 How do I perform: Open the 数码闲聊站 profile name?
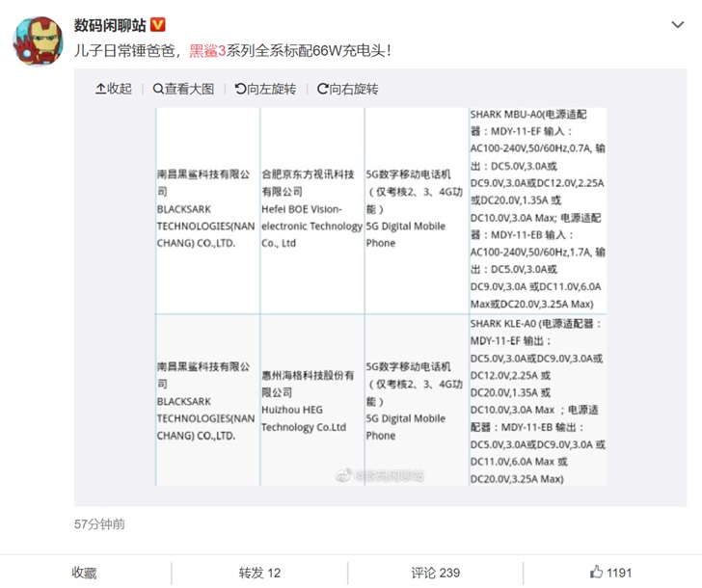(x=110, y=25)
